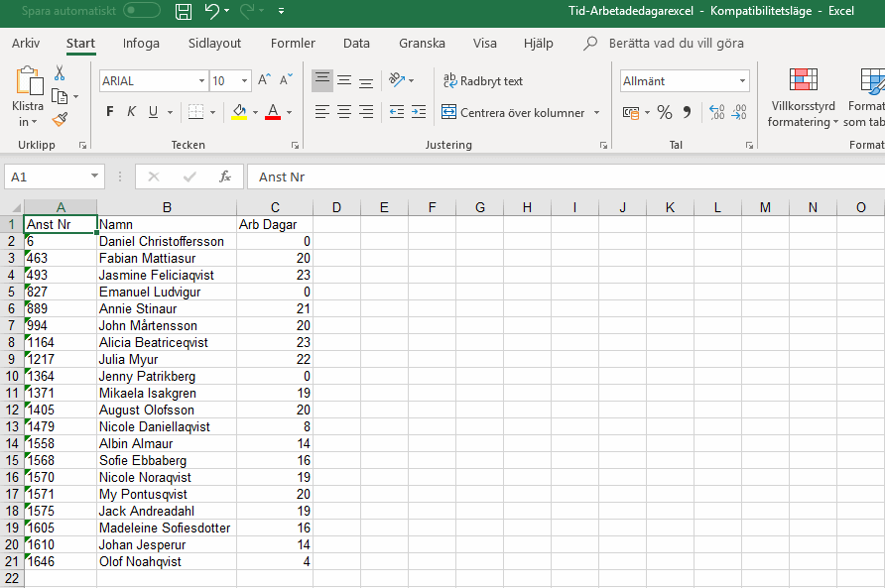Increase decimal places
This screenshot has width=885, height=588.
(x=716, y=112)
